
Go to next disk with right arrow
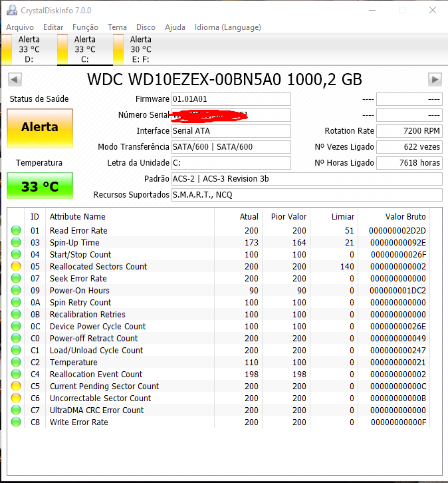pos(435,79)
